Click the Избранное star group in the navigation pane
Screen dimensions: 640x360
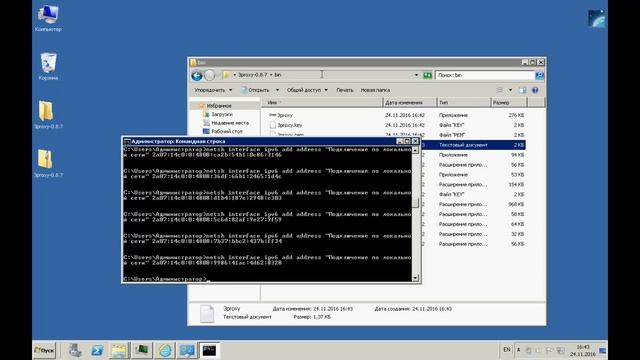point(215,106)
